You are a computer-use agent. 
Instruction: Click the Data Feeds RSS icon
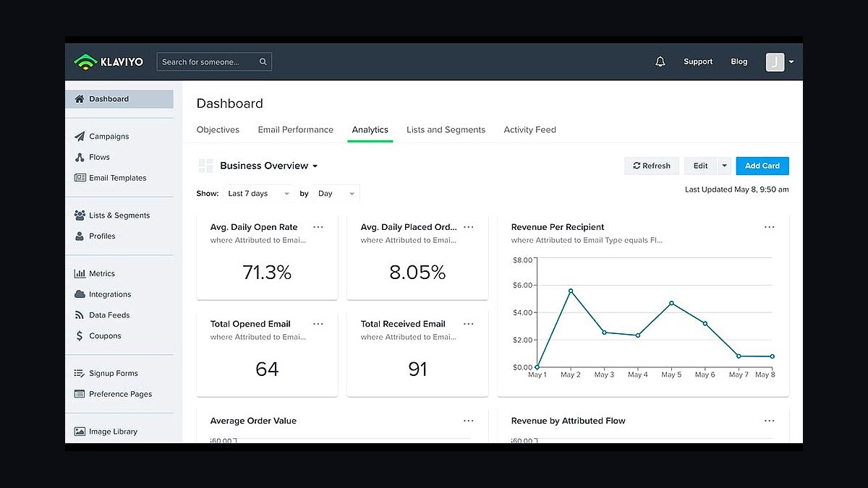[80, 315]
